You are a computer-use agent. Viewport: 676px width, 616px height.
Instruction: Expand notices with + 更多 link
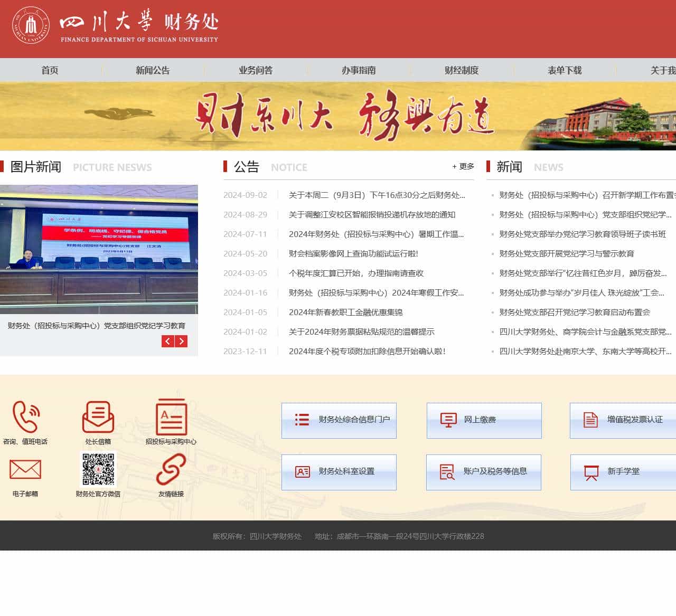[463, 166]
